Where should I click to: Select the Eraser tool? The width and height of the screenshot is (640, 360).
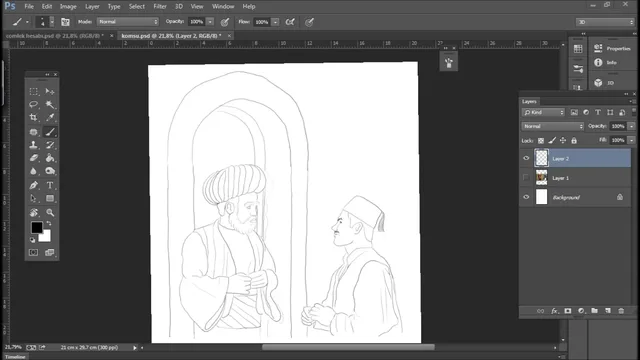[34, 158]
